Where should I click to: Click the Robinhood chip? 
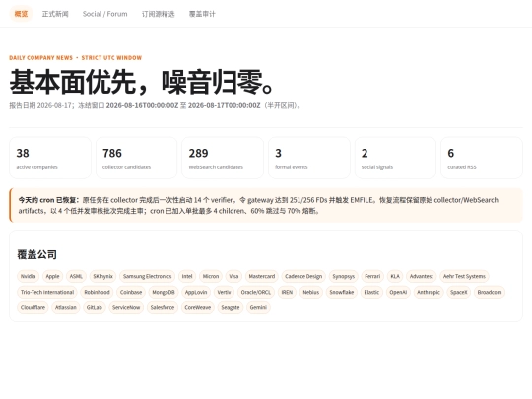[x=97, y=292]
